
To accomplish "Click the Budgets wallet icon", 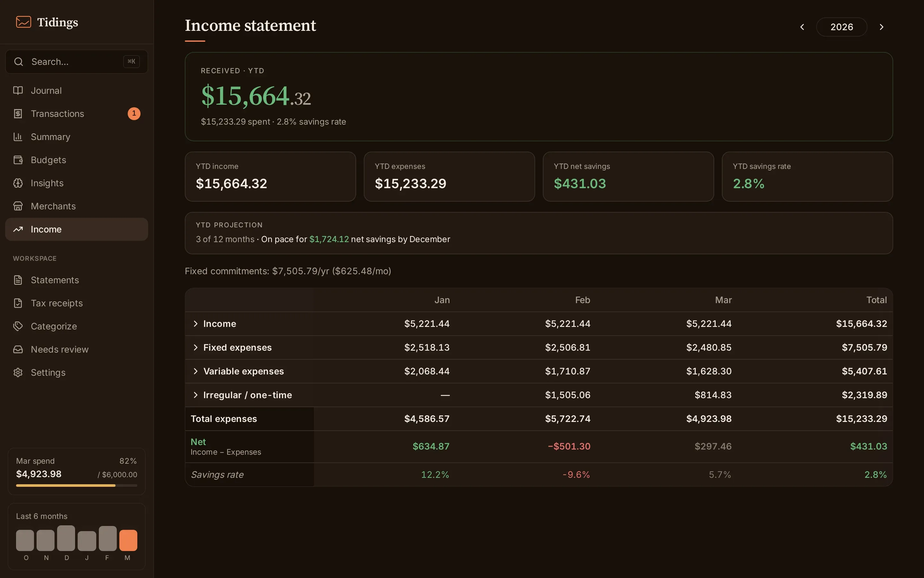I will click(x=18, y=160).
